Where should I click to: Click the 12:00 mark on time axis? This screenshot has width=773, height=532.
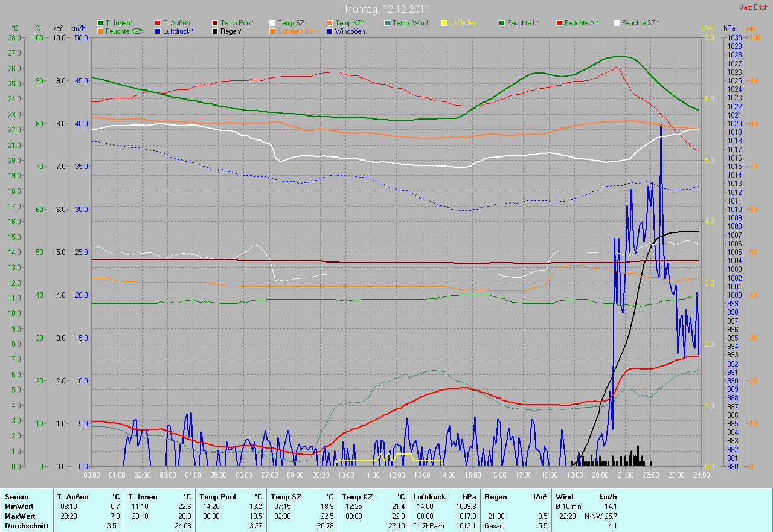click(x=396, y=475)
